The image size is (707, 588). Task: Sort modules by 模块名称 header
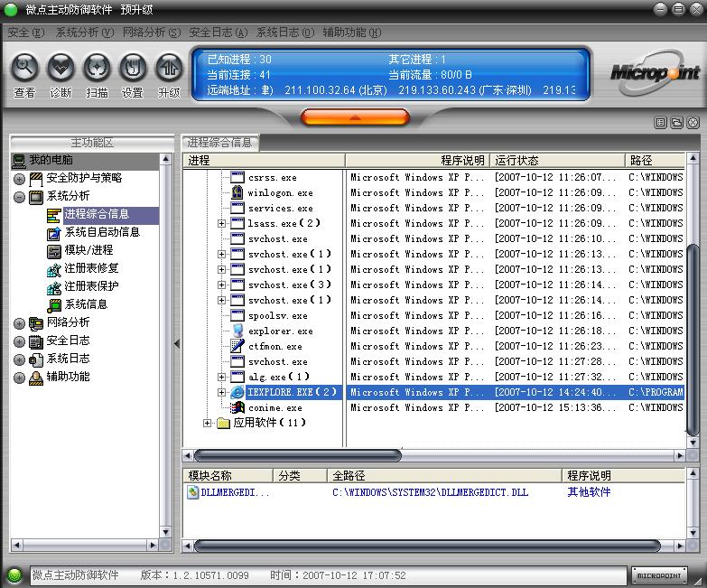pyautogui.click(x=228, y=476)
